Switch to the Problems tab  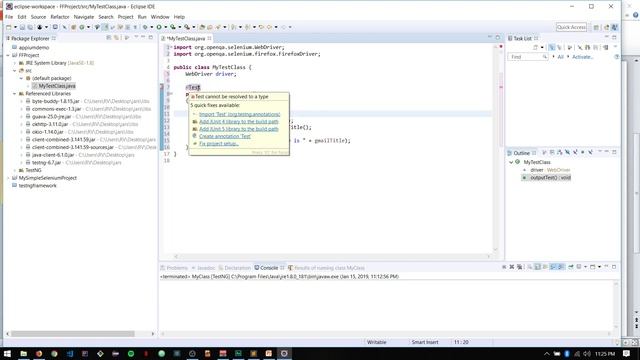pos(174,268)
